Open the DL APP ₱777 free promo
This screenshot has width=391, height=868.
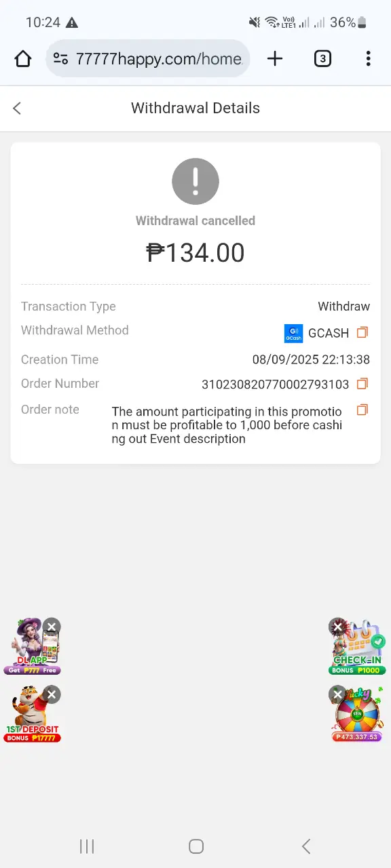[33, 649]
